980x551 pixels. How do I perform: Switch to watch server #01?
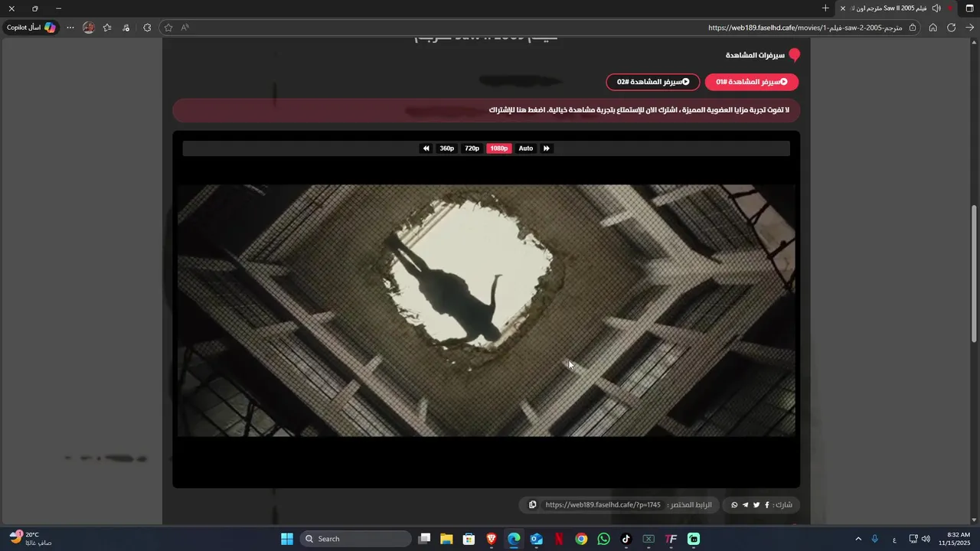[751, 82]
